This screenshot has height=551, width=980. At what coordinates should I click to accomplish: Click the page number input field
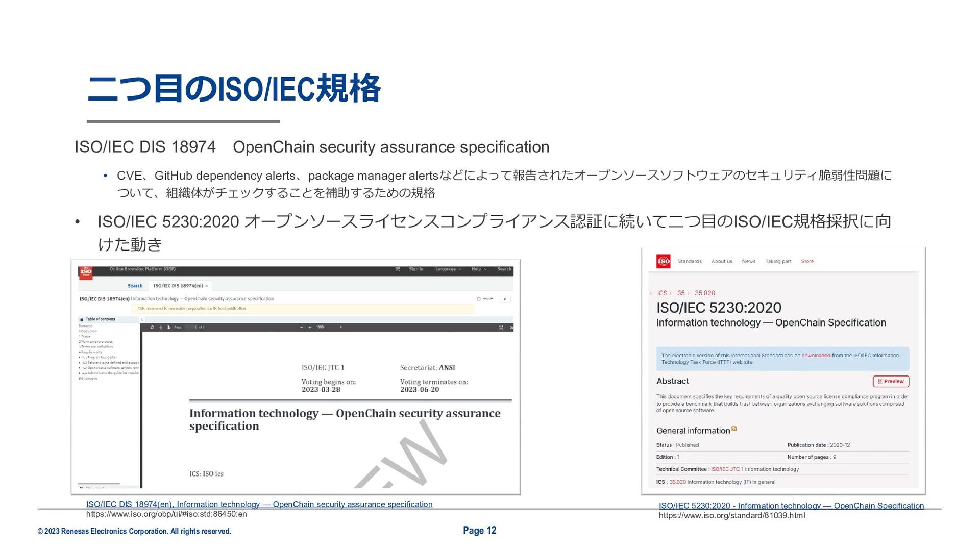(191, 328)
